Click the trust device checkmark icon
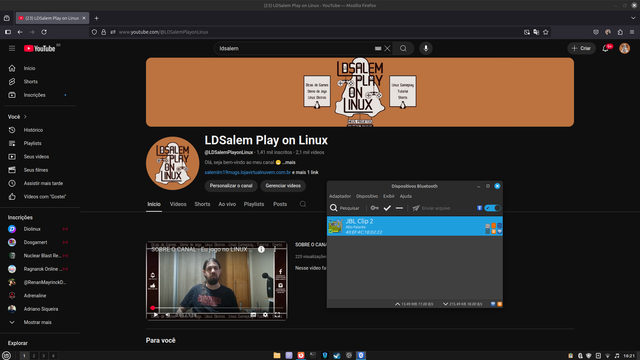 point(387,208)
